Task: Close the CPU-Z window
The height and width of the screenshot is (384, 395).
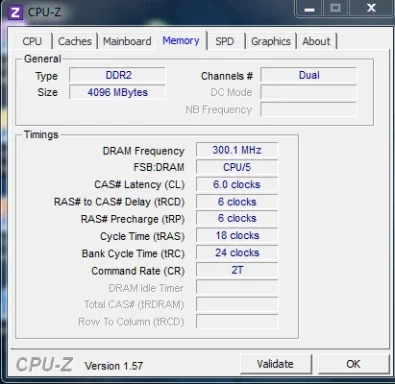Action: [371, 8]
